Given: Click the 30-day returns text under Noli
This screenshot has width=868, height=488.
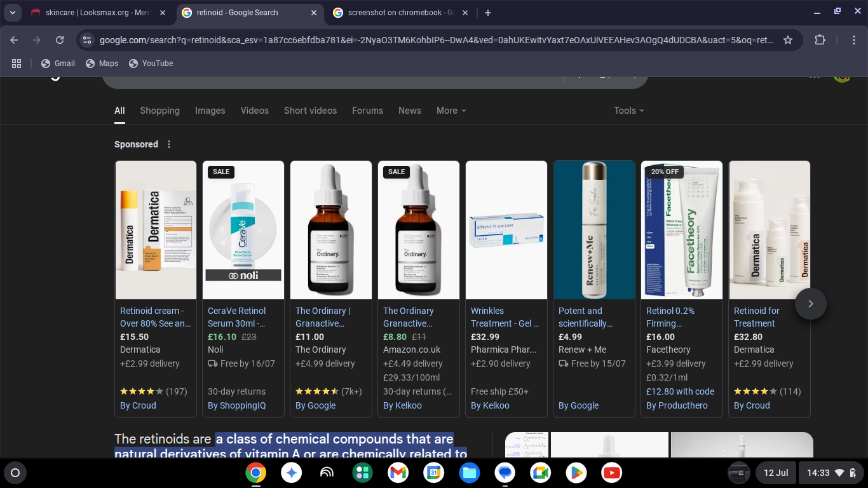Looking at the screenshot, I should click(x=236, y=391).
